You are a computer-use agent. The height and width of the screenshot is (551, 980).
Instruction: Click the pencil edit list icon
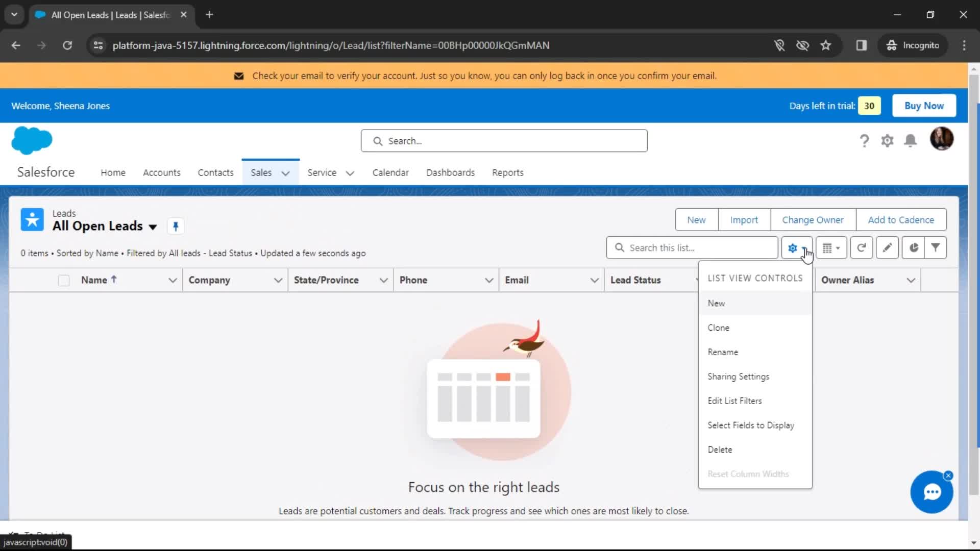click(887, 248)
